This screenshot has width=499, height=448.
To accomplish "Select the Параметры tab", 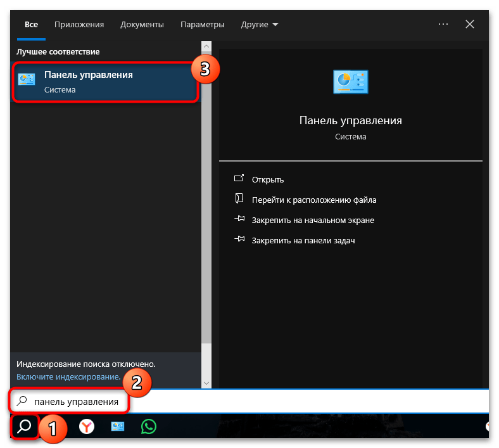I will click(202, 25).
